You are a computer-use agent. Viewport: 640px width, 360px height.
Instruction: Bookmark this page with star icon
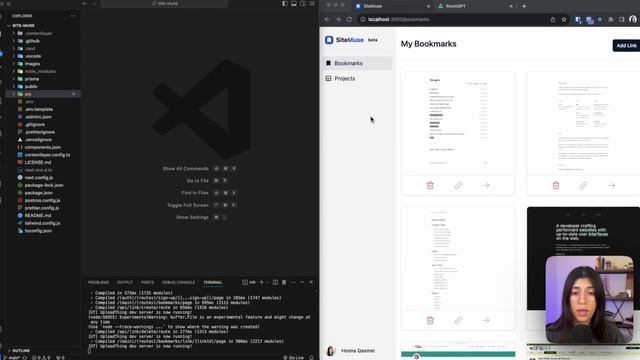(x=564, y=19)
